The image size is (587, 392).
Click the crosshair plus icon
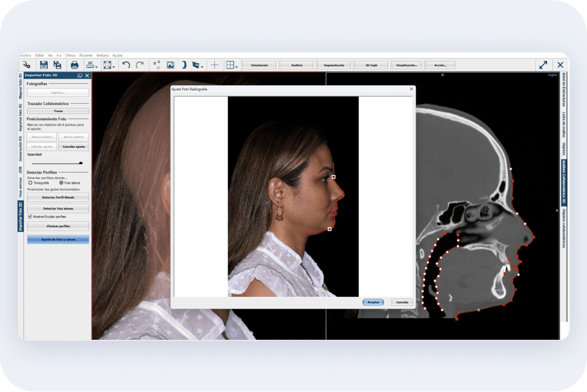(214, 65)
